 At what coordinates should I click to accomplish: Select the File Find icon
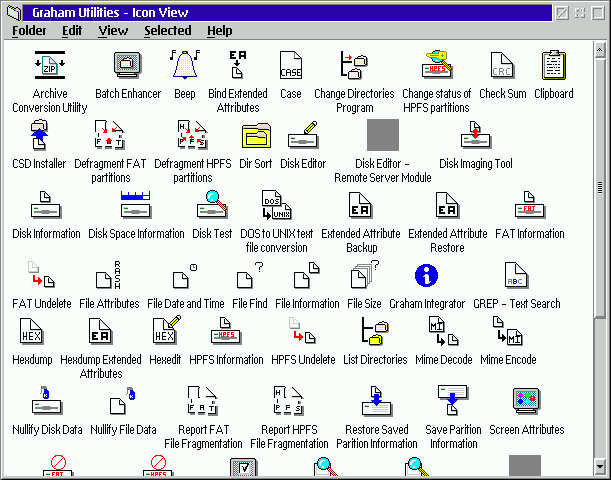coord(249,276)
